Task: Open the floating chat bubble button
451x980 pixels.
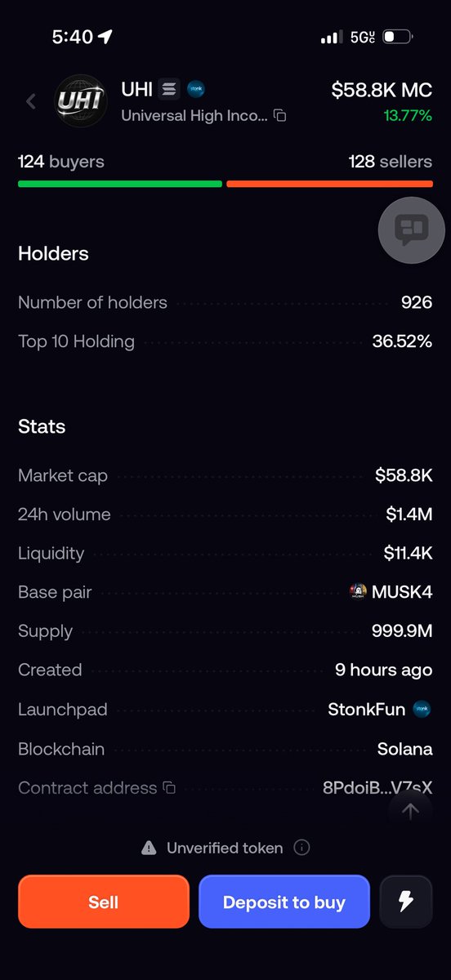Action: click(x=411, y=230)
